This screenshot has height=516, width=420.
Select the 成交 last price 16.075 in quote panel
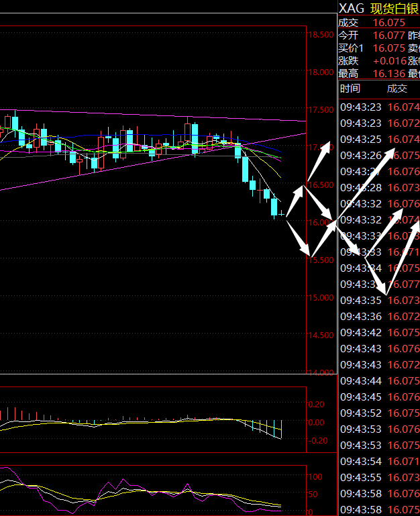(388, 23)
